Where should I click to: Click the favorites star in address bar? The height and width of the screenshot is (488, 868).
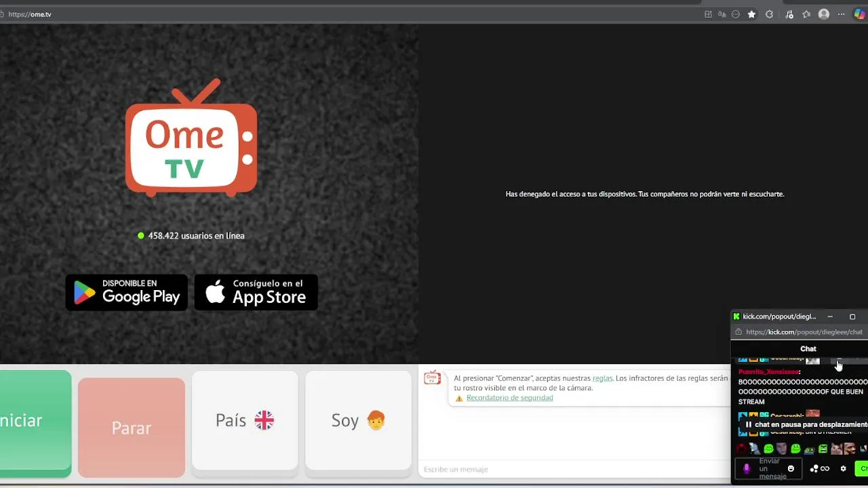click(x=751, y=14)
